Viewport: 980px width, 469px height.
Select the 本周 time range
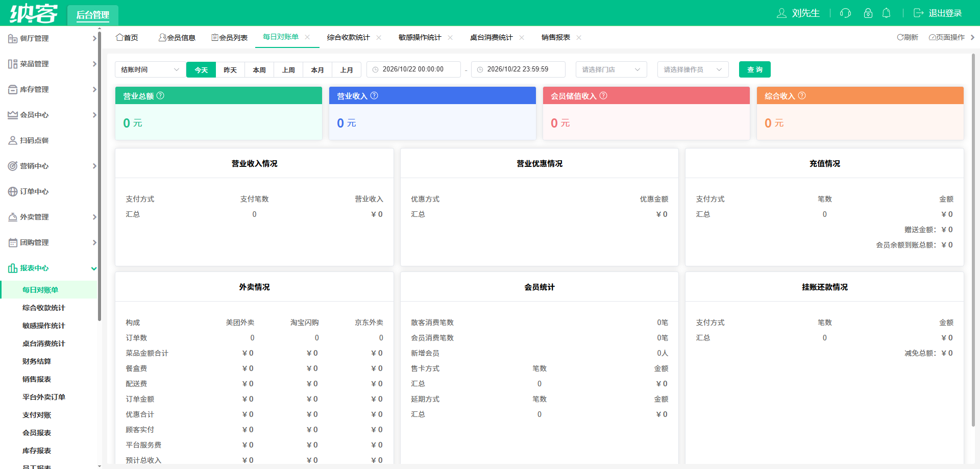coord(259,69)
